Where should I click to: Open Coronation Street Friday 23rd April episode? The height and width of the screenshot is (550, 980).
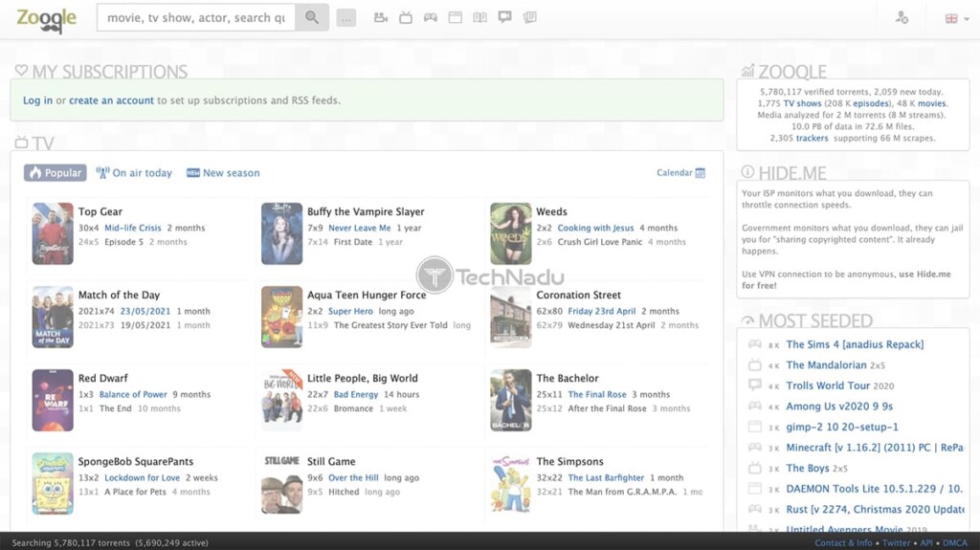point(602,311)
